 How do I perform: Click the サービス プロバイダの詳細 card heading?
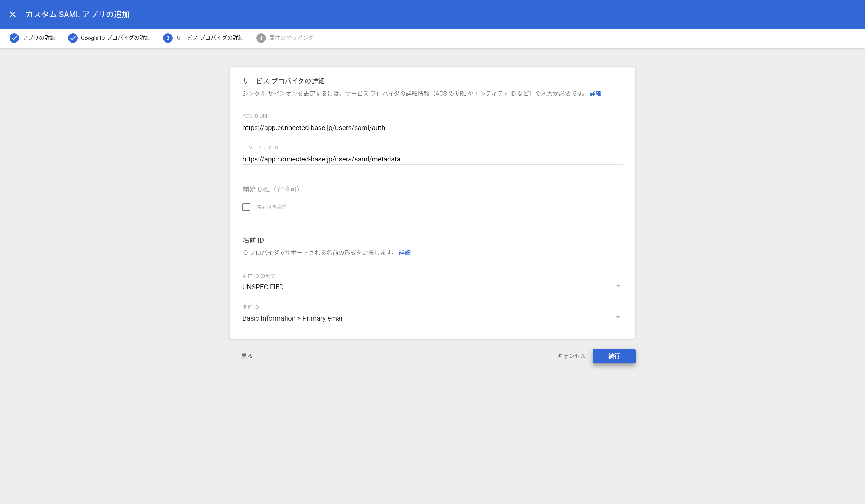click(283, 81)
